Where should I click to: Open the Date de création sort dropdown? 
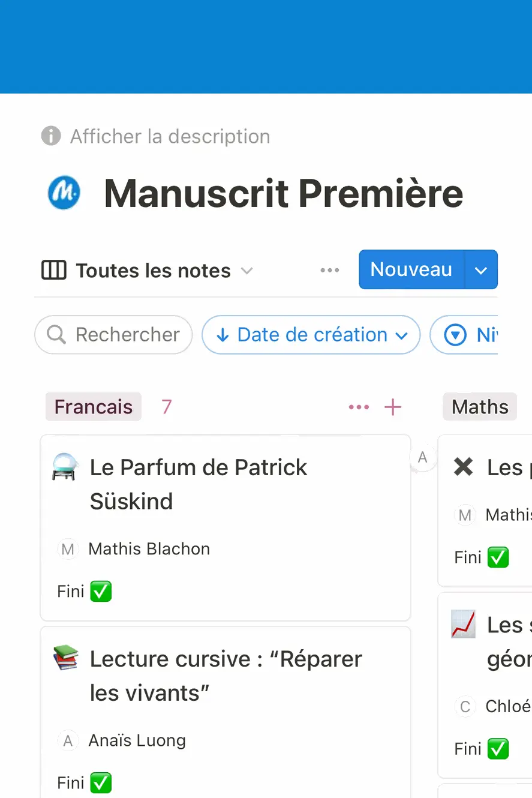(x=311, y=335)
